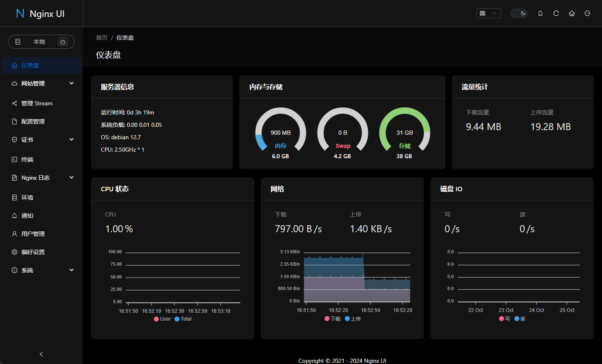
Task: Click the network traffic area chart
Action: (357, 277)
